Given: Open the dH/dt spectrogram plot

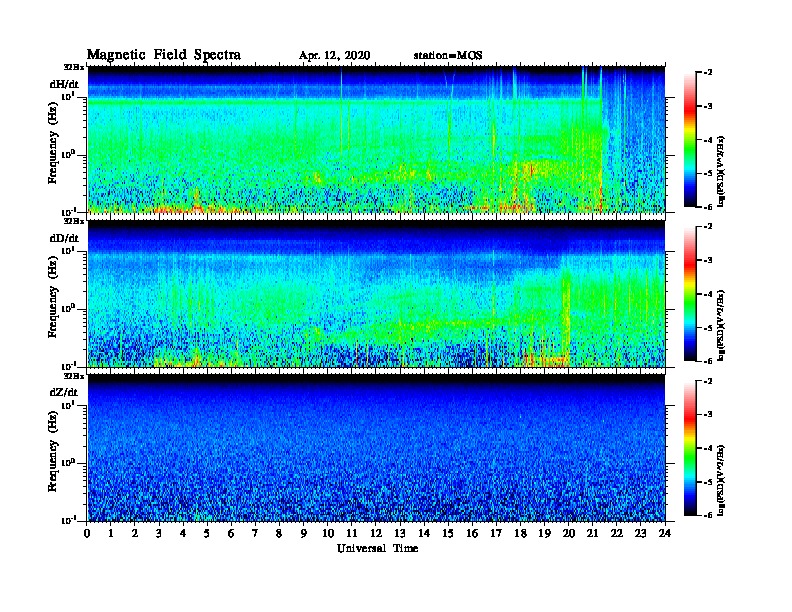Looking at the screenshot, I should (377, 139).
